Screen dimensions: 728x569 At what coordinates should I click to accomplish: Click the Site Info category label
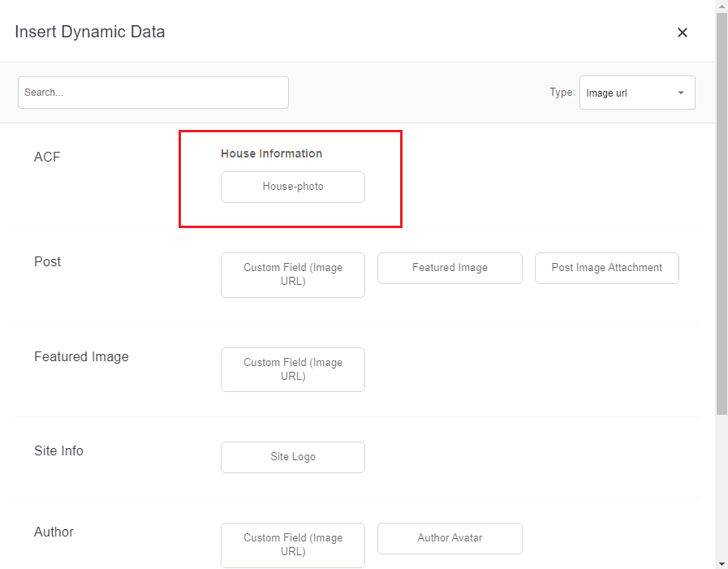(58, 450)
